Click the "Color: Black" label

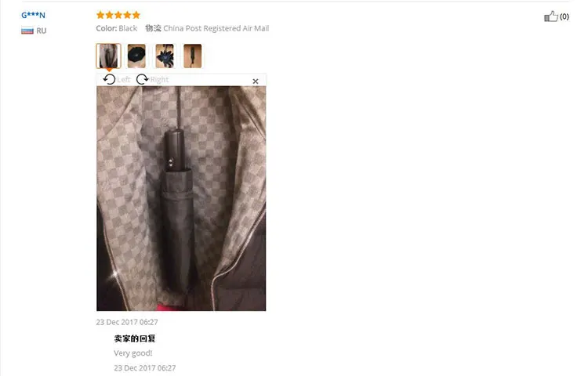[117, 28]
